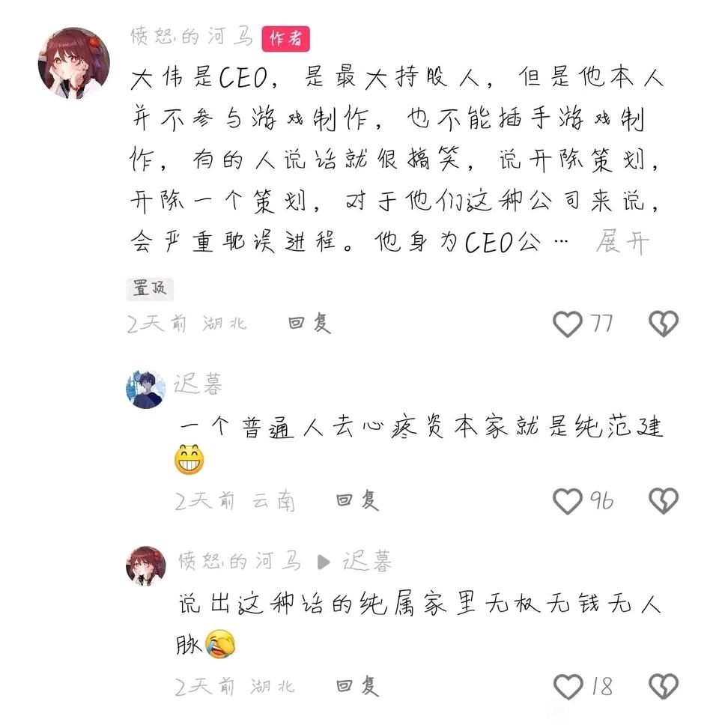
Task: Open 愤怒的河马 username at top
Action: coord(192,37)
